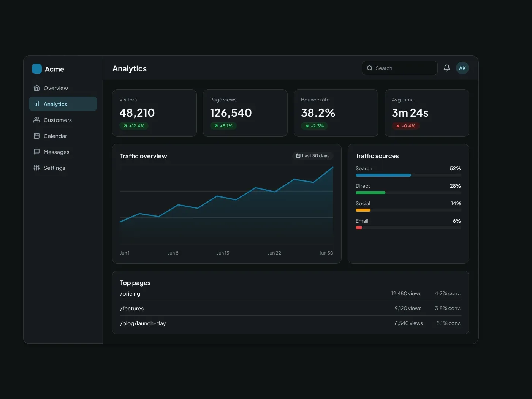
Task: Click the Jun 8 axis label
Action: click(x=173, y=253)
